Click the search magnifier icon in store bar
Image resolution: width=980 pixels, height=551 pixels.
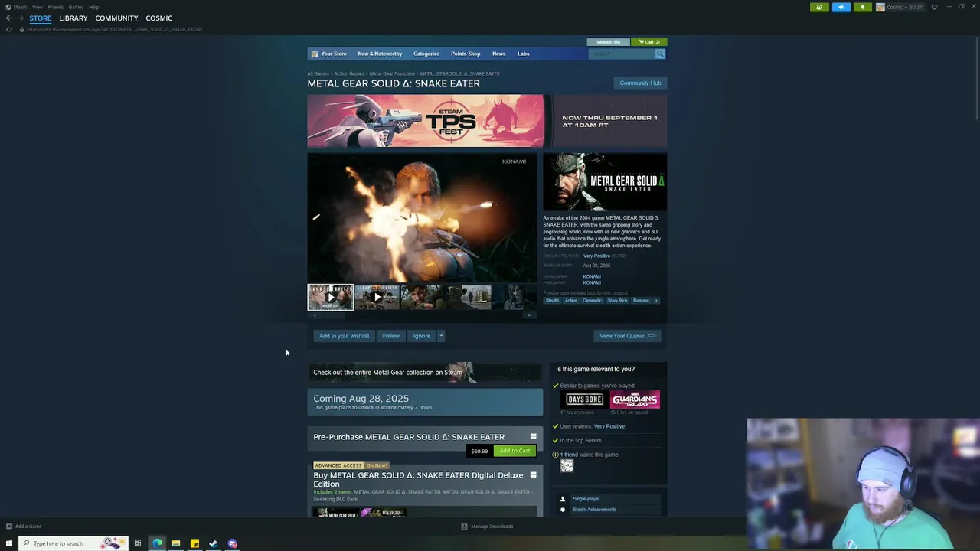click(660, 54)
